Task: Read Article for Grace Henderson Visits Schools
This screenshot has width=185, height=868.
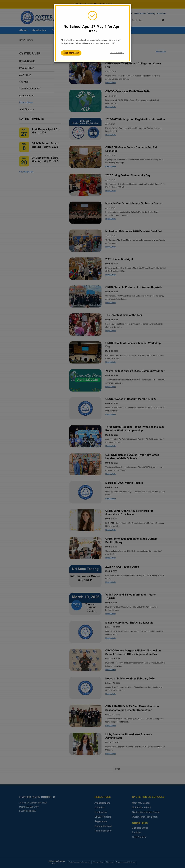Action: (110, 474)
